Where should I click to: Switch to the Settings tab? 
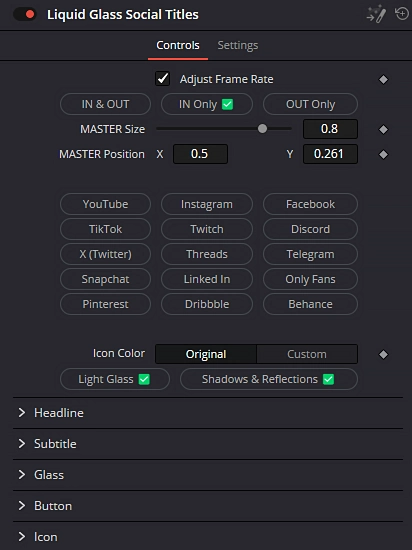238,45
